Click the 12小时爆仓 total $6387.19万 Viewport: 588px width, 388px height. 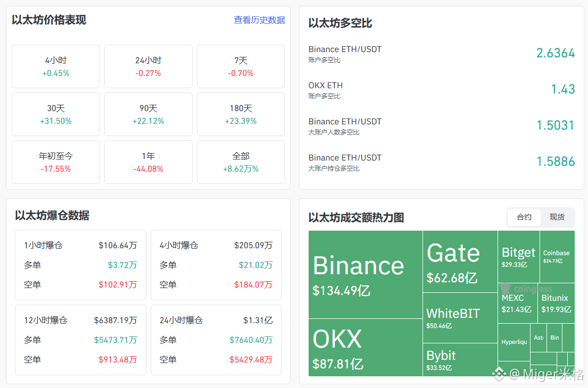pos(115,320)
